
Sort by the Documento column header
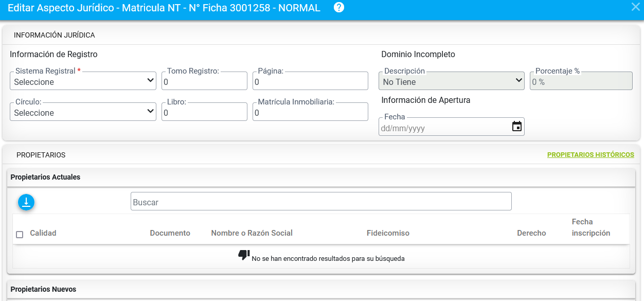[170, 233]
